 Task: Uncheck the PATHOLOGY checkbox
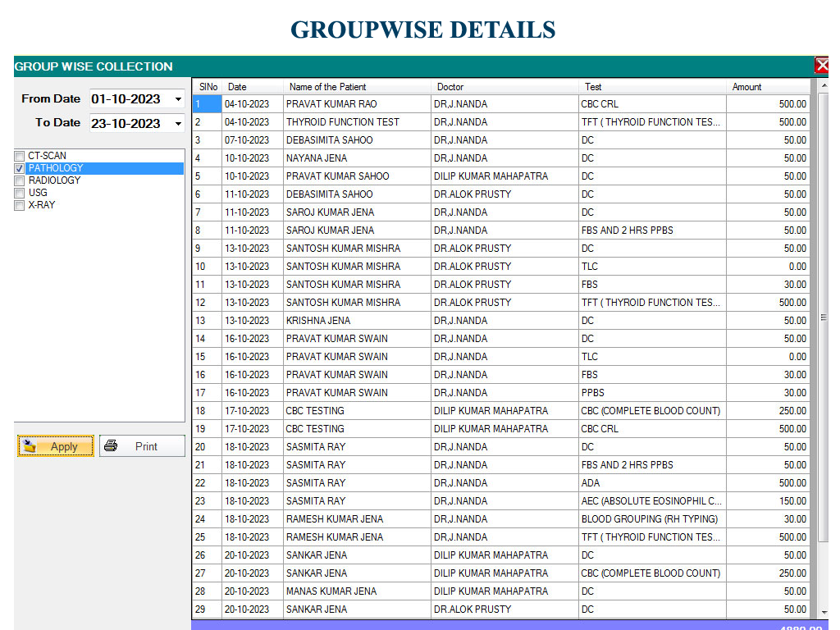19,168
